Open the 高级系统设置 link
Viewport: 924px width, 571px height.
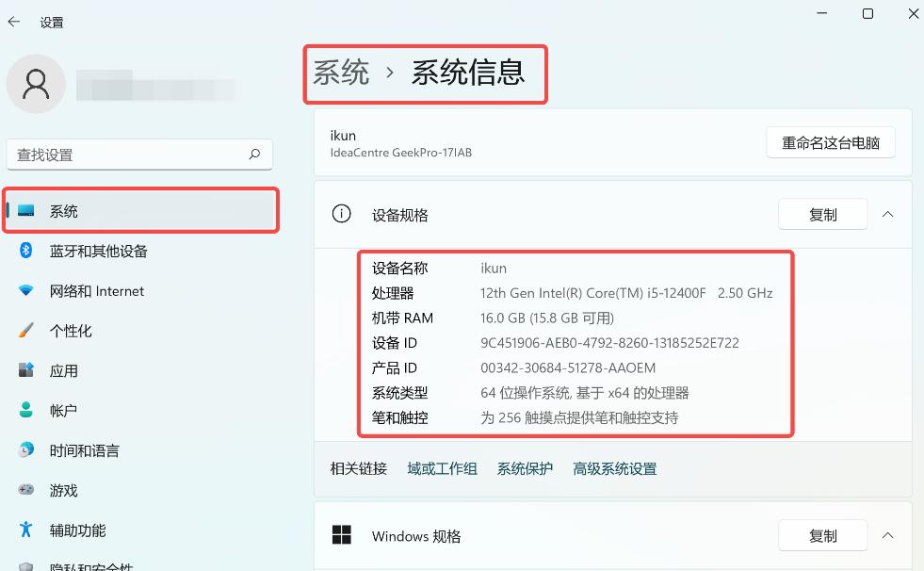point(615,468)
